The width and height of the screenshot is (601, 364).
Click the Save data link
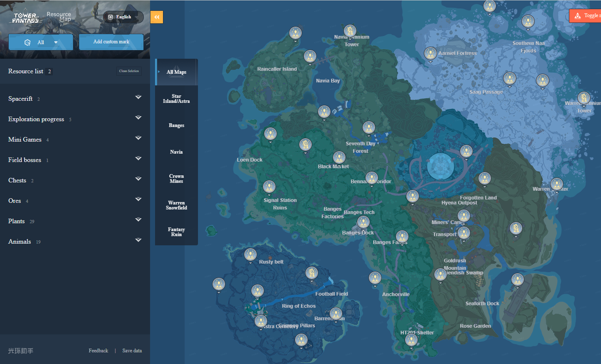coord(132,351)
